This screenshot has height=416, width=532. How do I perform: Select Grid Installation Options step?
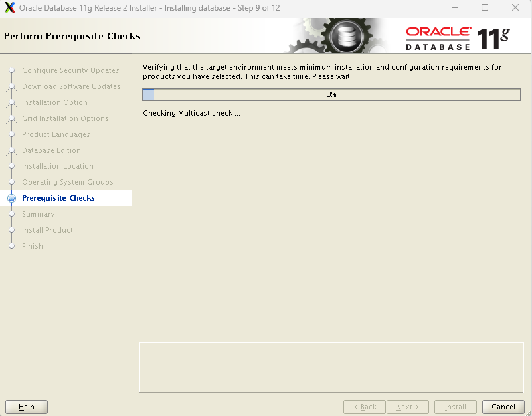click(65, 118)
